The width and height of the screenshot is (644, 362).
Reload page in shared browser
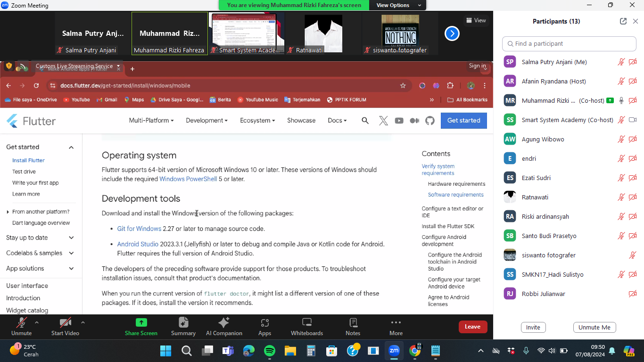coord(36,85)
